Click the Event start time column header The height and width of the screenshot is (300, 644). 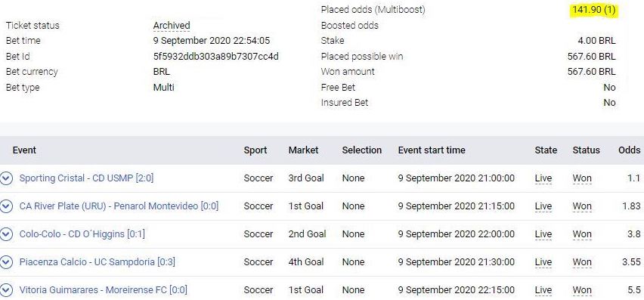pos(432,150)
